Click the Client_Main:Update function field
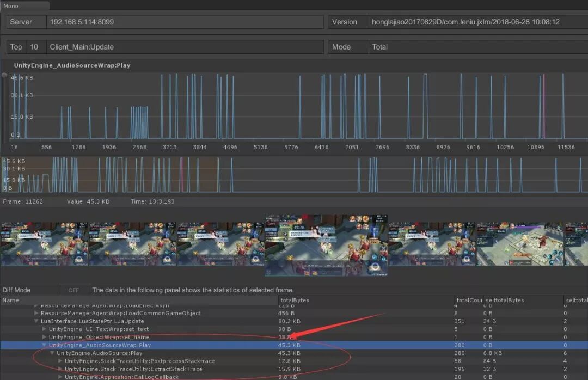This screenshot has height=380, width=588. click(185, 47)
